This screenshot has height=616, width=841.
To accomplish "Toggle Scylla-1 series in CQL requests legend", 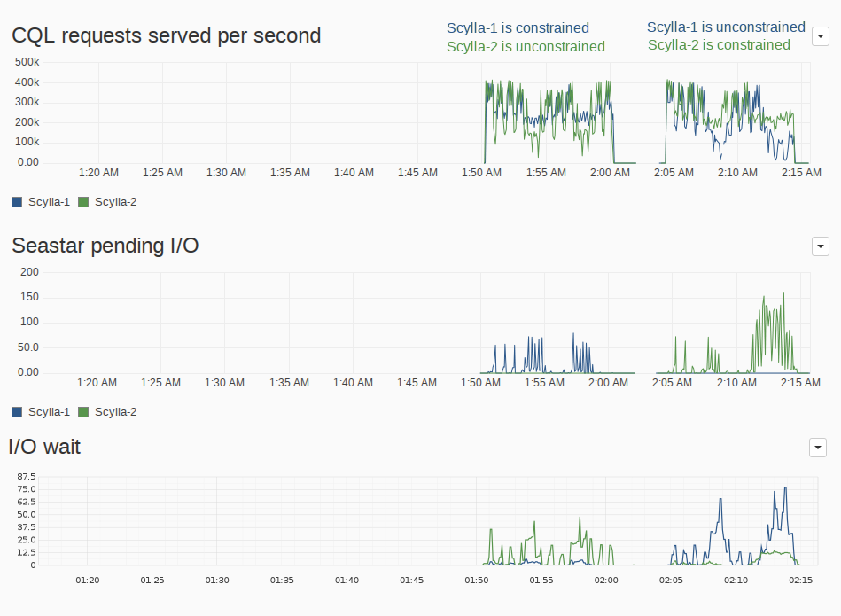I will click(x=41, y=202).
